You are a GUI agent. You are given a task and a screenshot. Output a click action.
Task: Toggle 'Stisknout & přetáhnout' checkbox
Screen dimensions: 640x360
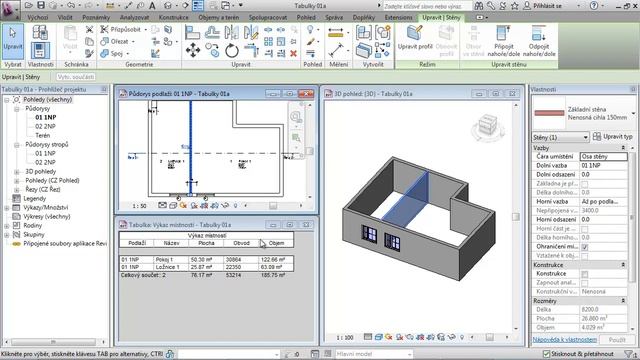tap(547, 354)
